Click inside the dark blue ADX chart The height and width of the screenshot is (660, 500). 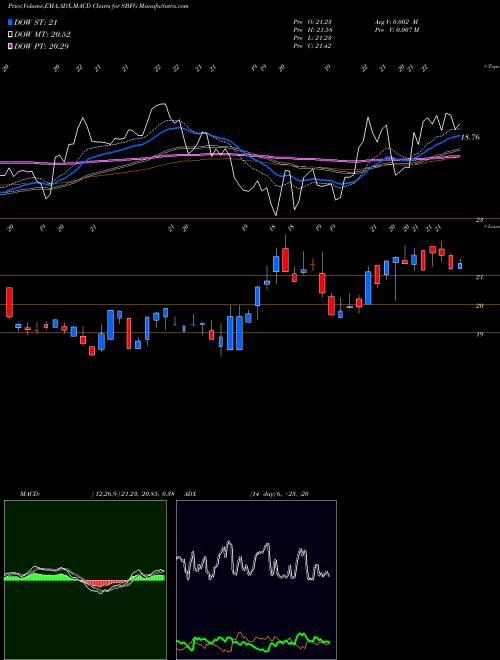[256, 580]
